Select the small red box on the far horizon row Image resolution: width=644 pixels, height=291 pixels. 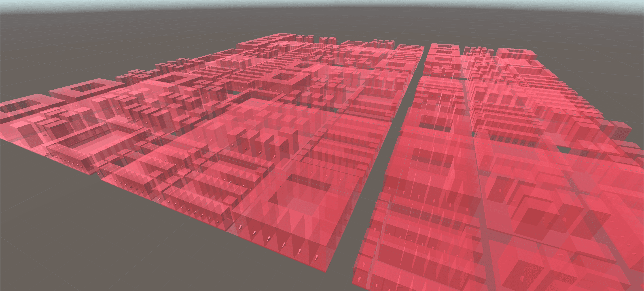coord(325,40)
